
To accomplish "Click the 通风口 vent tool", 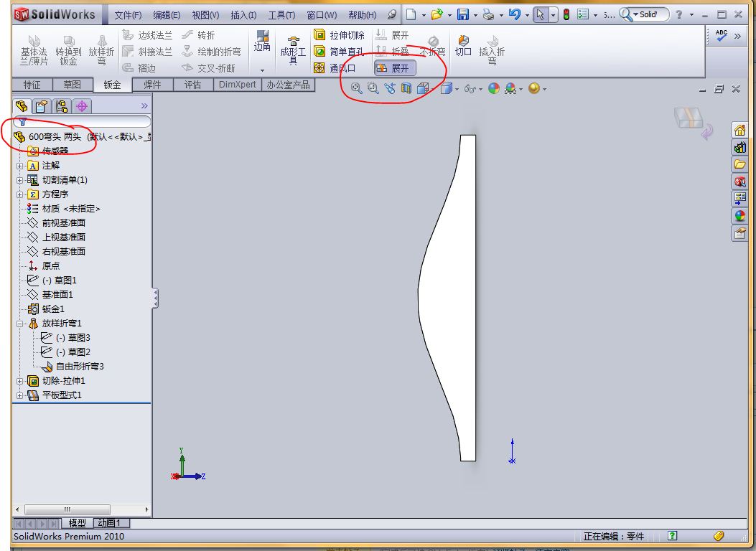I will tap(334, 68).
